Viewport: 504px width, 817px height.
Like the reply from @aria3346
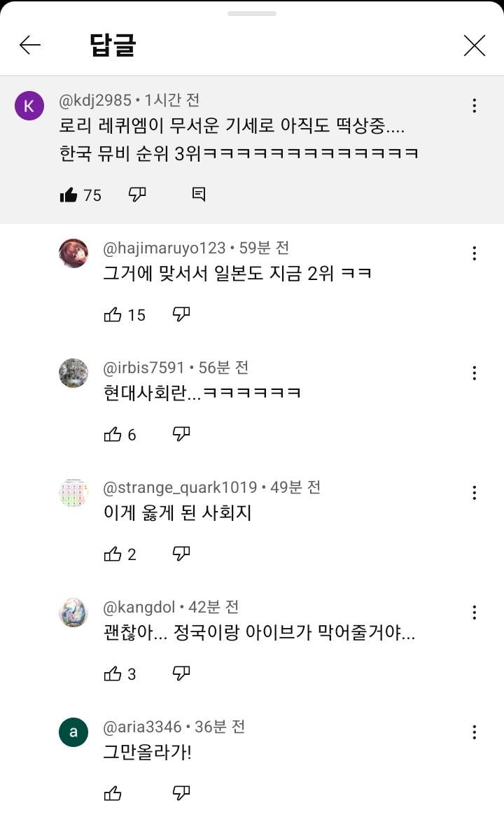tap(113, 793)
